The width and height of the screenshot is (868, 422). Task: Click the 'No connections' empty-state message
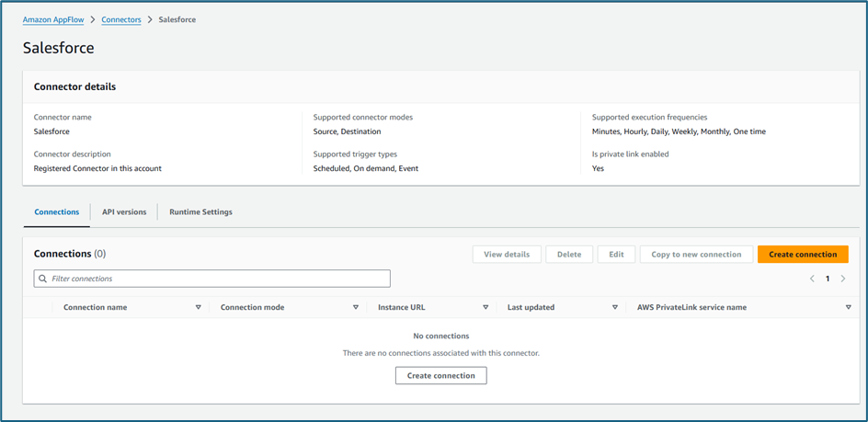(x=441, y=336)
